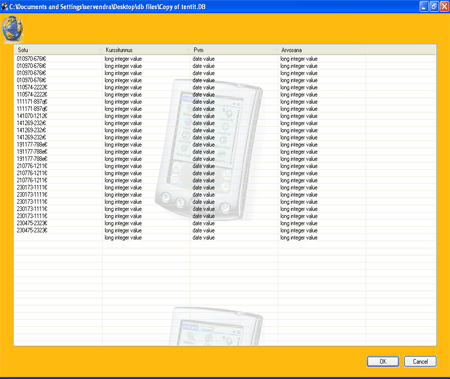This screenshot has width=450, height=379.
Task: Minimize the window from title bar
Action: pyautogui.click(x=424, y=6)
